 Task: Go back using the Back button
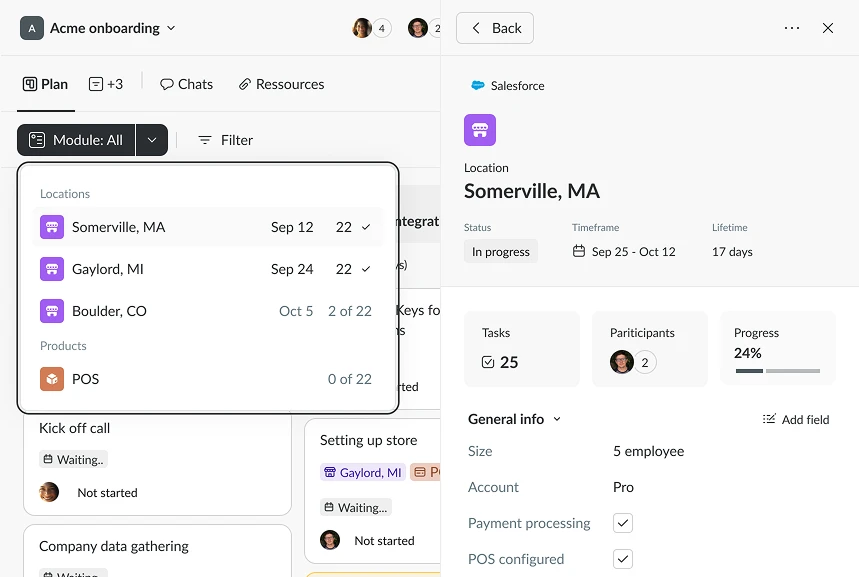(495, 28)
